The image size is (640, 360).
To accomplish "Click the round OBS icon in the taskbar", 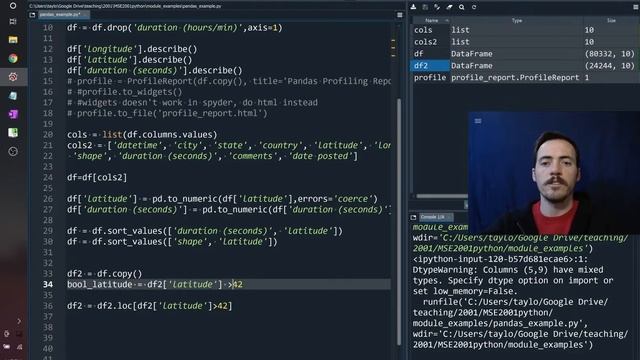I will (x=13, y=151).
